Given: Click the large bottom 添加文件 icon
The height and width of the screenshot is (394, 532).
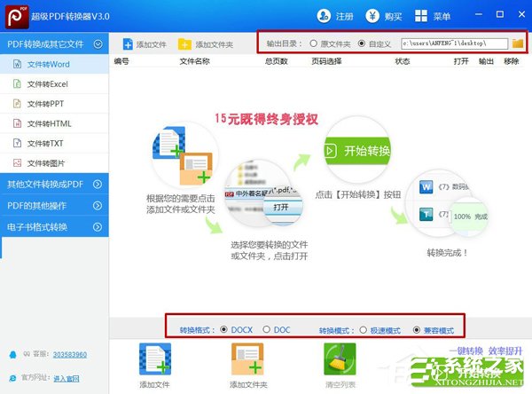Looking at the screenshot, I should pyautogui.click(x=155, y=359).
